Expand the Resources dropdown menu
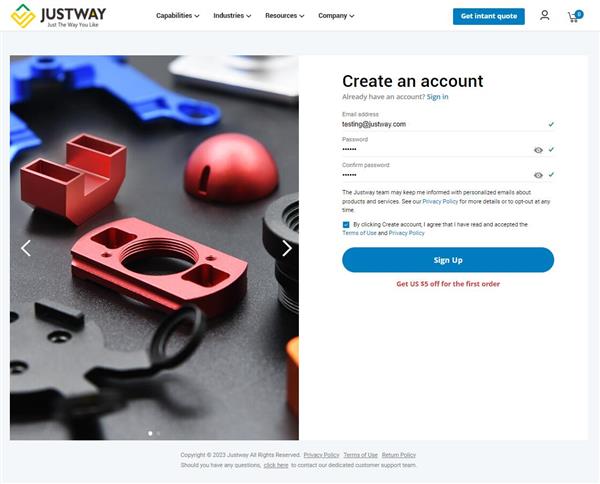600x484 pixels. pos(285,16)
